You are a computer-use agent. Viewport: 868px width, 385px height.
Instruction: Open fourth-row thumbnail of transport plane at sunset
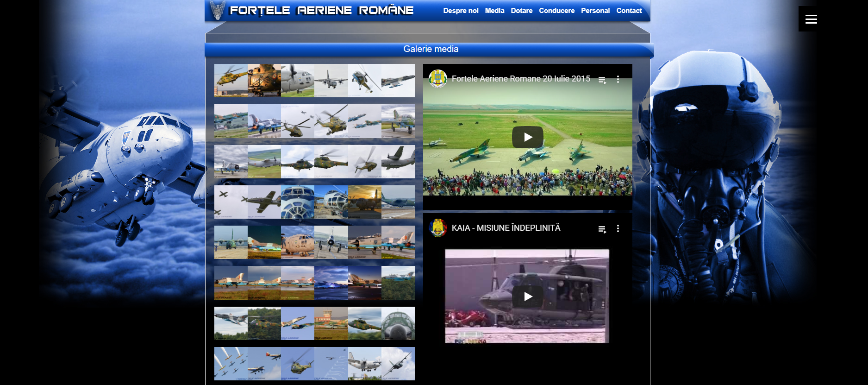coord(365,202)
